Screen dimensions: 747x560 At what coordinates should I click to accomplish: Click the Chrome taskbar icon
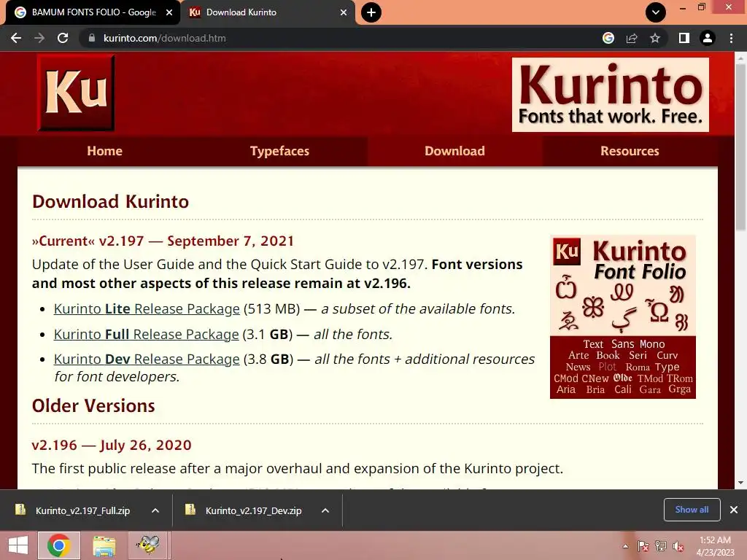tap(58, 545)
